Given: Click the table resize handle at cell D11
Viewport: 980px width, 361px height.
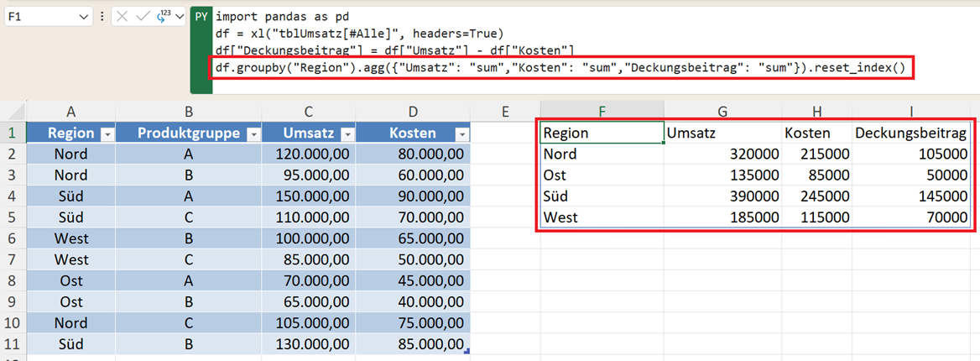Looking at the screenshot, I should [x=467, y=351].
